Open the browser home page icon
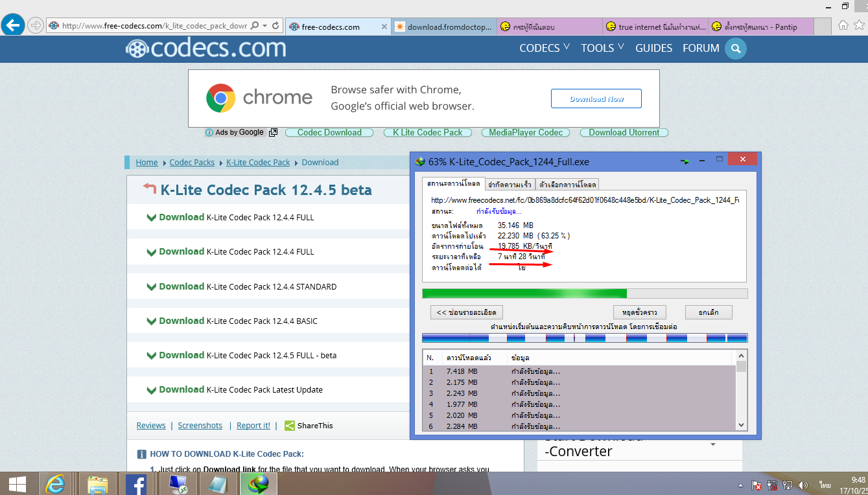Screen dimensions: 868x495 point(843,26)
